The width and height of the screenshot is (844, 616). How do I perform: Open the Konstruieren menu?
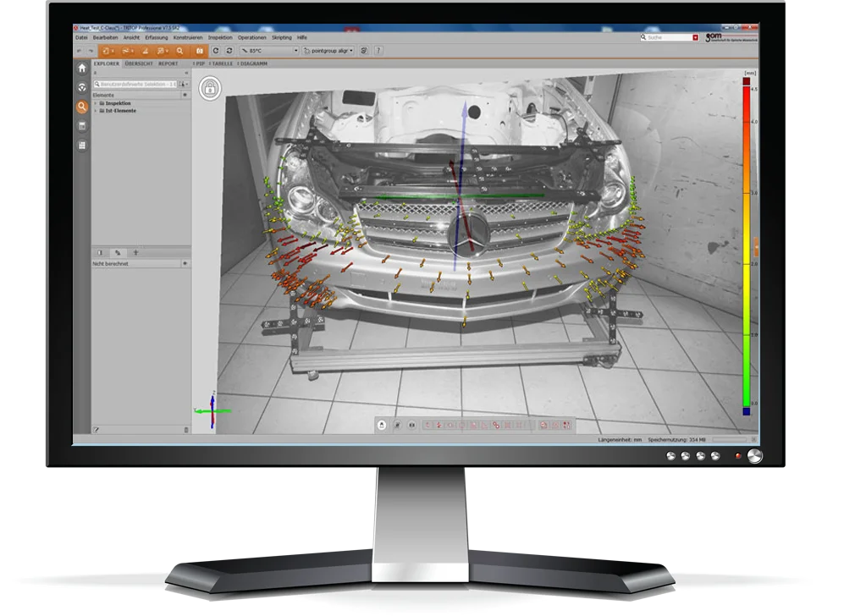(x=188, y=37)
